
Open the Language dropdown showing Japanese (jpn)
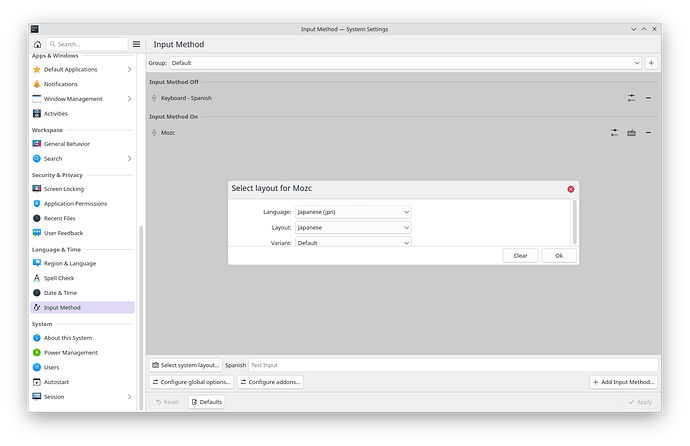point(353,212)
